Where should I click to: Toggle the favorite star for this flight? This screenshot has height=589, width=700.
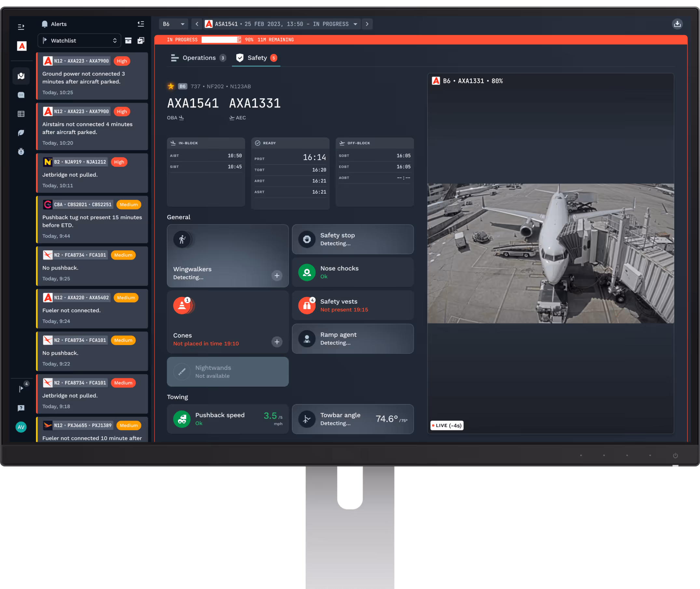tap(171, 87)
